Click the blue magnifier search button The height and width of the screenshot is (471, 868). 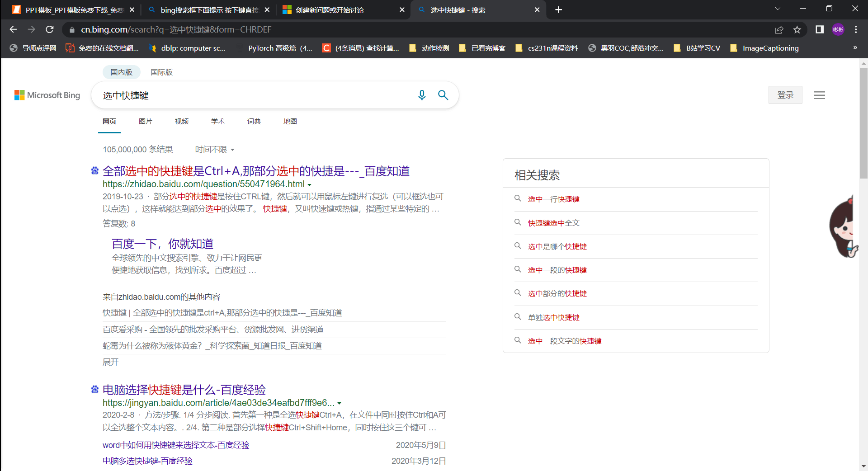pyautogui.click(x=443, y=95)
